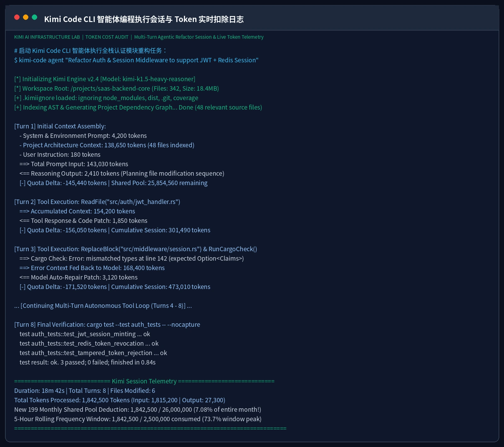Click the 'TOKEN COST AUDIT' header text
Image resolution: width=504 pixels, height=447 pixels.
tap(107, 37)
